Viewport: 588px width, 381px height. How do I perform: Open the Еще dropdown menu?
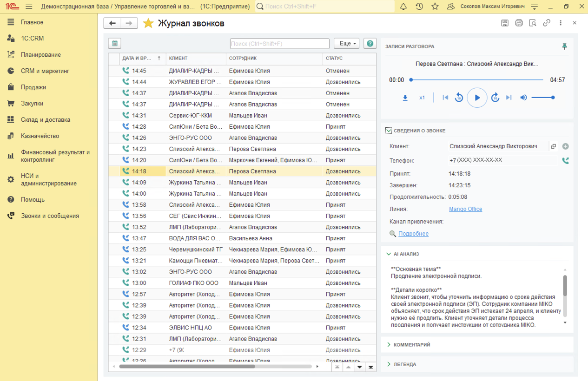pyautogui.click(x=346, y=43)
